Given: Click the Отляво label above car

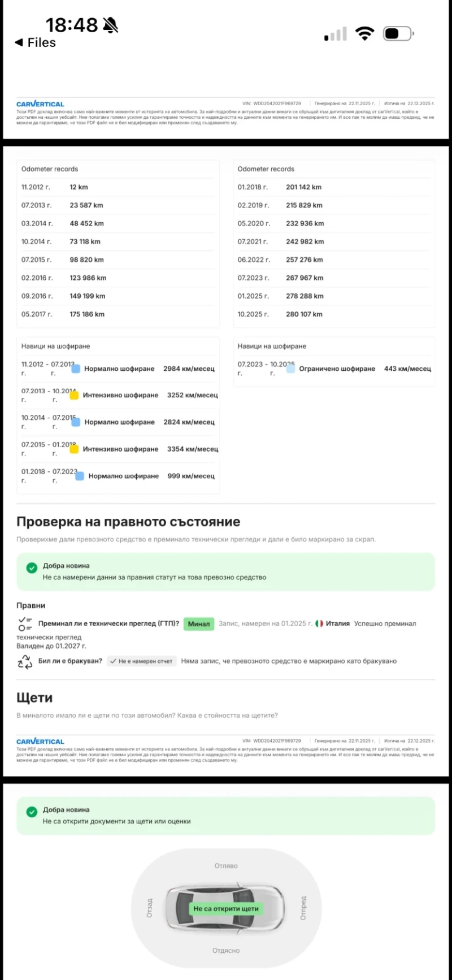Looking at the screenshot, I should (226, 866).
